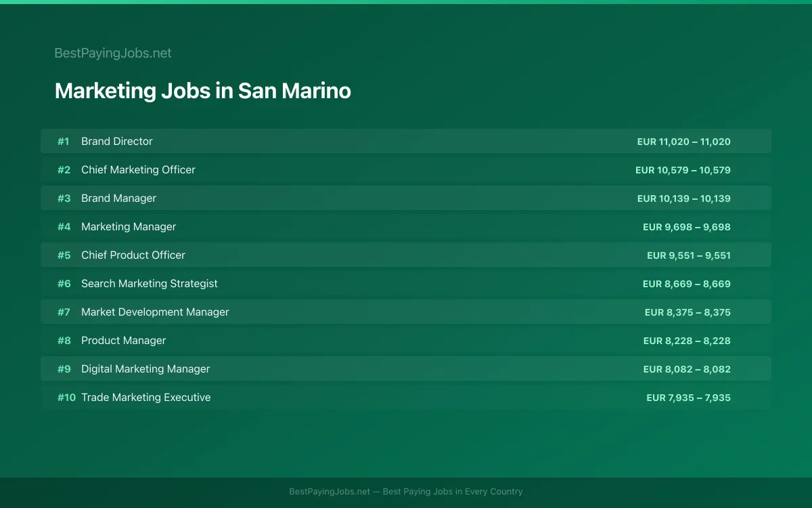
Task: Select the Product Manager job title
Action: tap(123, 341)
